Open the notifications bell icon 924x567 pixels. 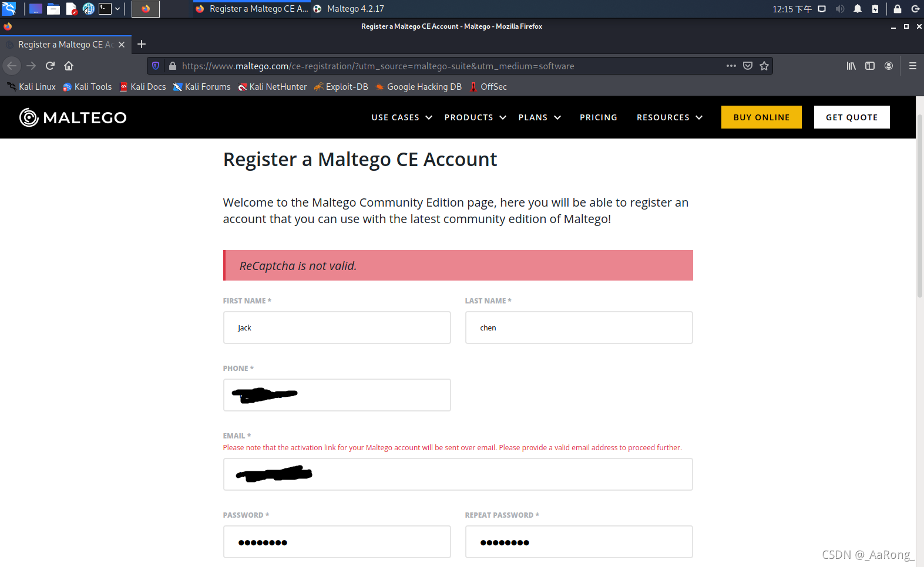858,9
